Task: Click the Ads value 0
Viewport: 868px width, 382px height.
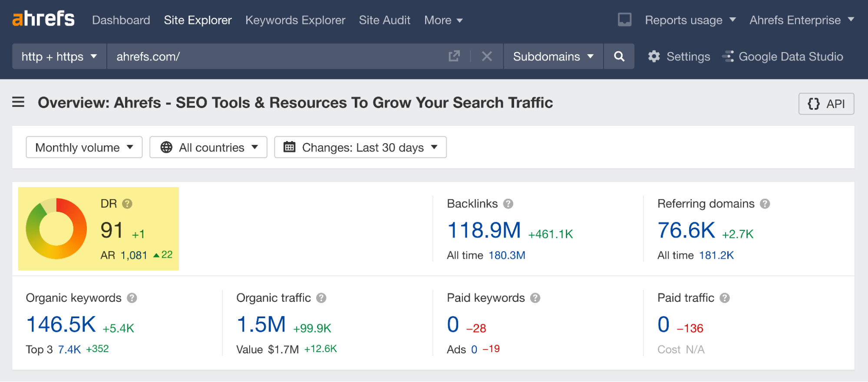Action: coord(474,349)
